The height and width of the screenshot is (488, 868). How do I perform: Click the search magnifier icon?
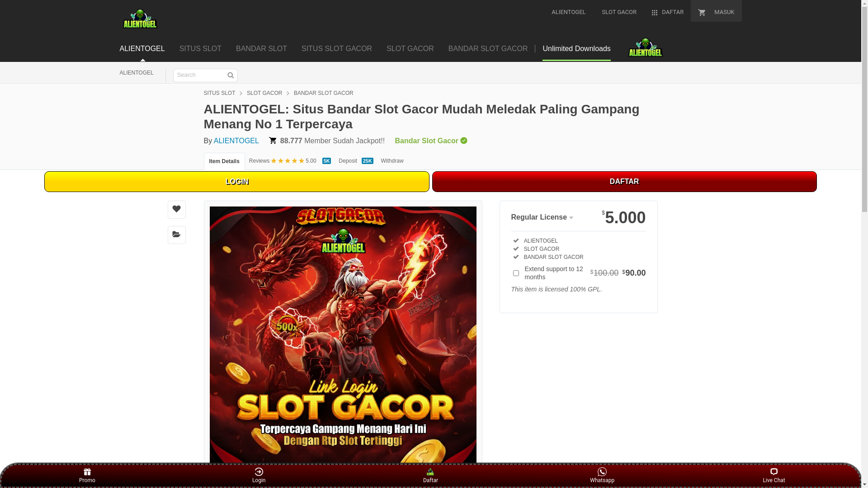tap(231, 75)
